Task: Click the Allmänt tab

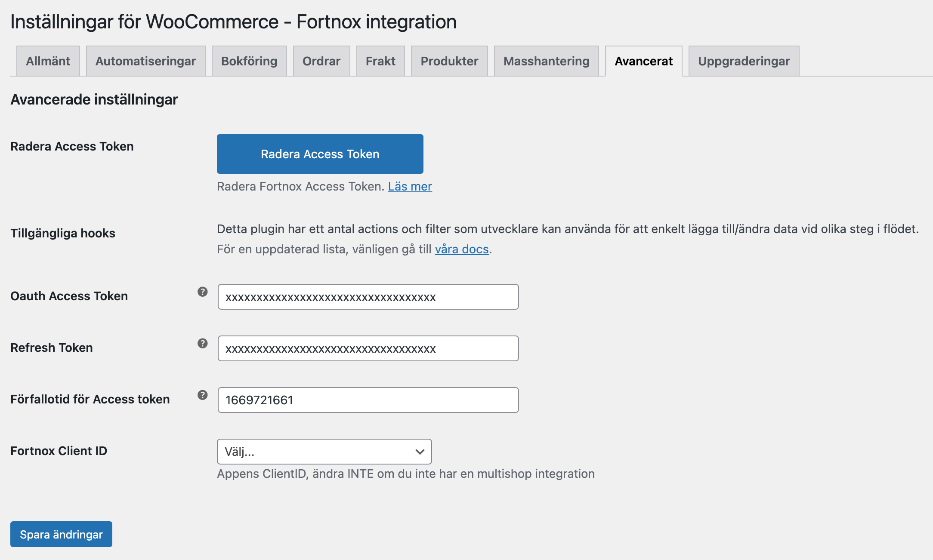Action: pos(47,61)
